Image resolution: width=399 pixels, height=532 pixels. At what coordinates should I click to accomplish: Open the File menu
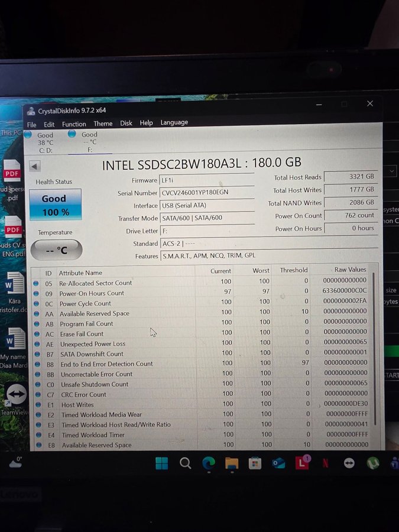point(31,124)
